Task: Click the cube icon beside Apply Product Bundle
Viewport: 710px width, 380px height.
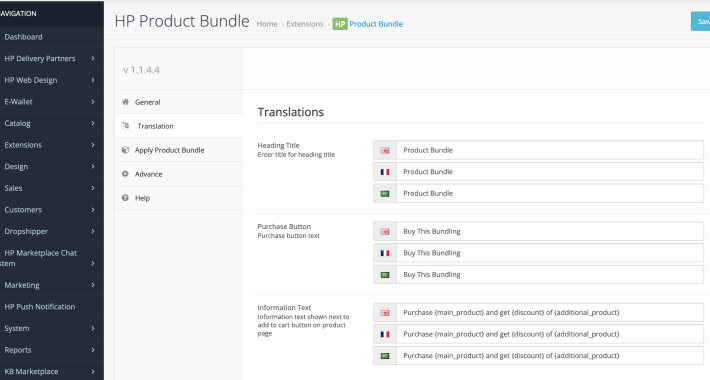Action: click(125, 150)
